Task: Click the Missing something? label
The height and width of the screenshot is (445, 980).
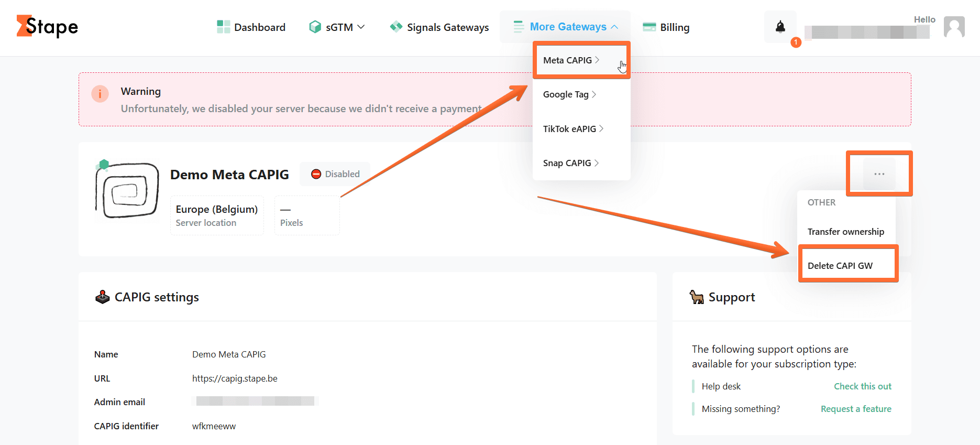Action: click(x=741, y=409)
